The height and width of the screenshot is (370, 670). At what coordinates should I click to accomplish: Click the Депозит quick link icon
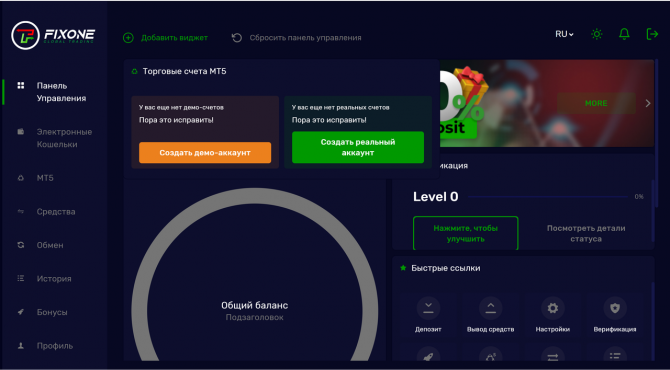click(428, 308)
